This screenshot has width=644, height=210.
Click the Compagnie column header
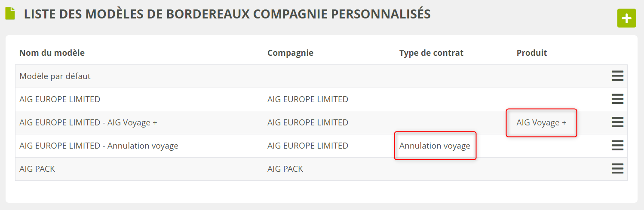(x=290, y=53)
